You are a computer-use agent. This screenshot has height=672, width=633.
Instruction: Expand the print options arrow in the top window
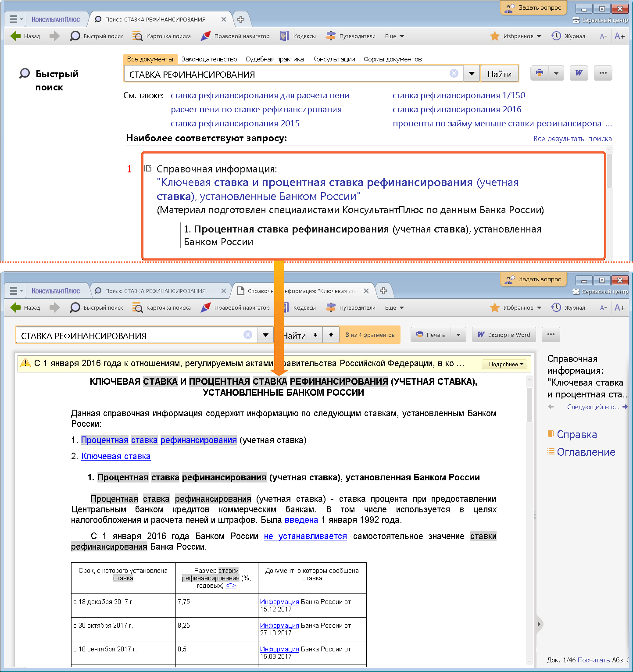(x=556, y=73)
